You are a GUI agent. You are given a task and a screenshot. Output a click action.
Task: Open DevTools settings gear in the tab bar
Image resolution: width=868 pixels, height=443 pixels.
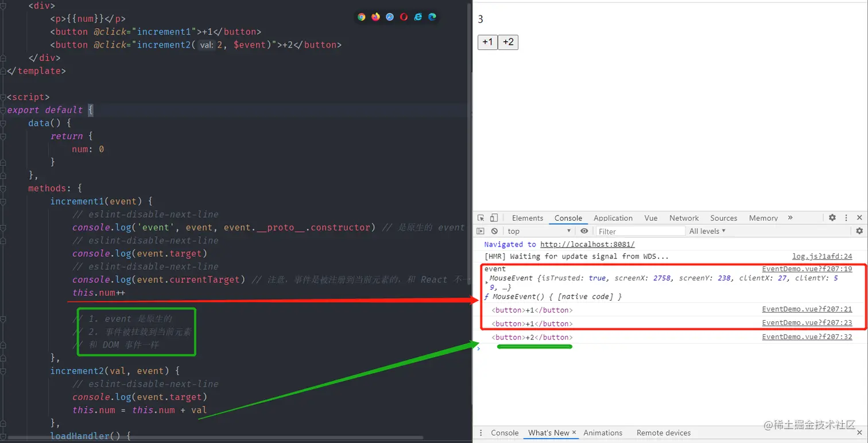click(x=832, y=218)
